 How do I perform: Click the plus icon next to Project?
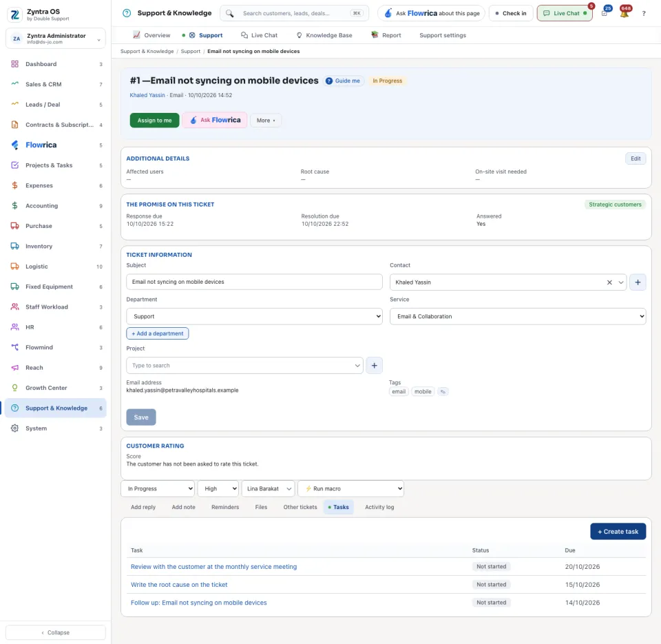(375, 366)
